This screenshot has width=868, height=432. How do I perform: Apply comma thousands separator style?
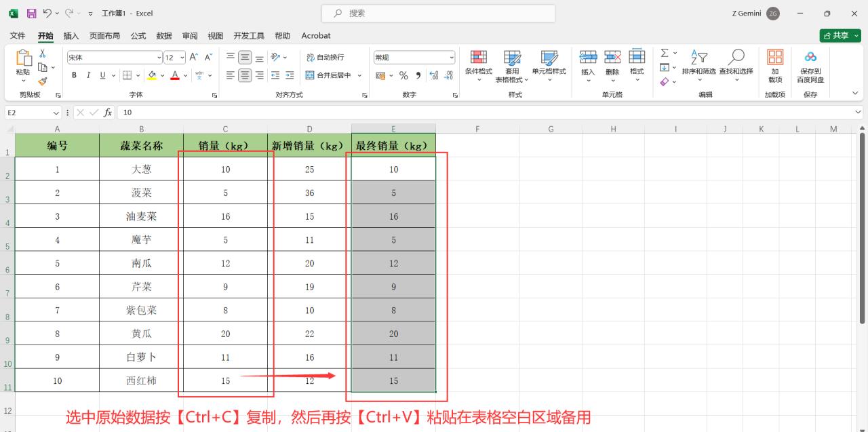click(418, 75)
